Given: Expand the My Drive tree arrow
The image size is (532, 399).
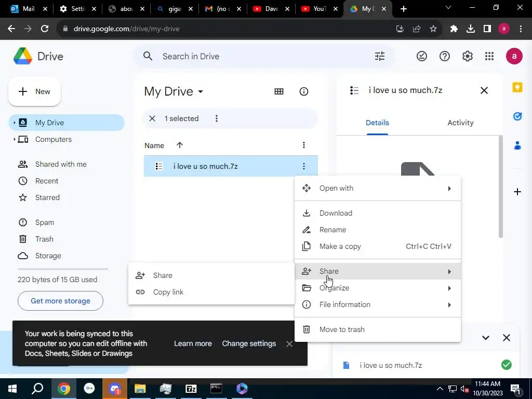Looking at the screenshot, I should coord(14,123).
